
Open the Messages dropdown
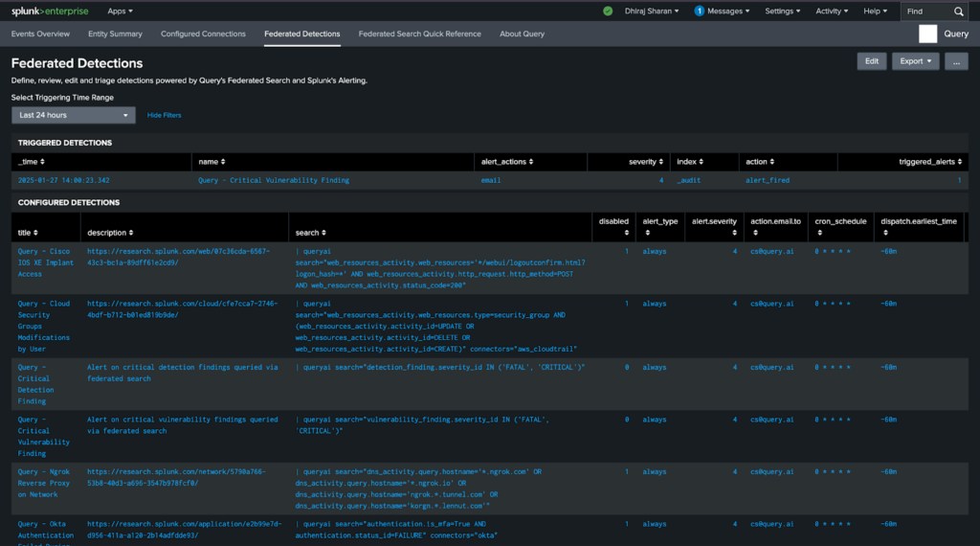tap(728, 11)
